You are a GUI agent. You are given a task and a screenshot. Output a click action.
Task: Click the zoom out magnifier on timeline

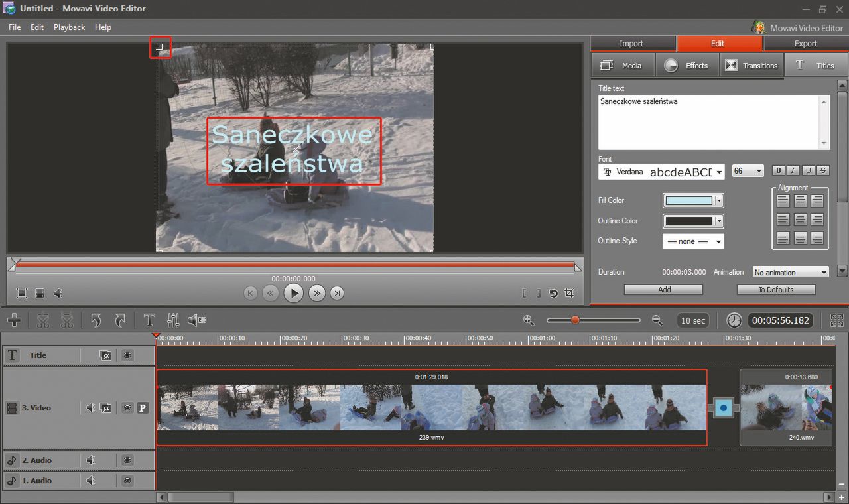pyautogui.click(x=657, y=320)
